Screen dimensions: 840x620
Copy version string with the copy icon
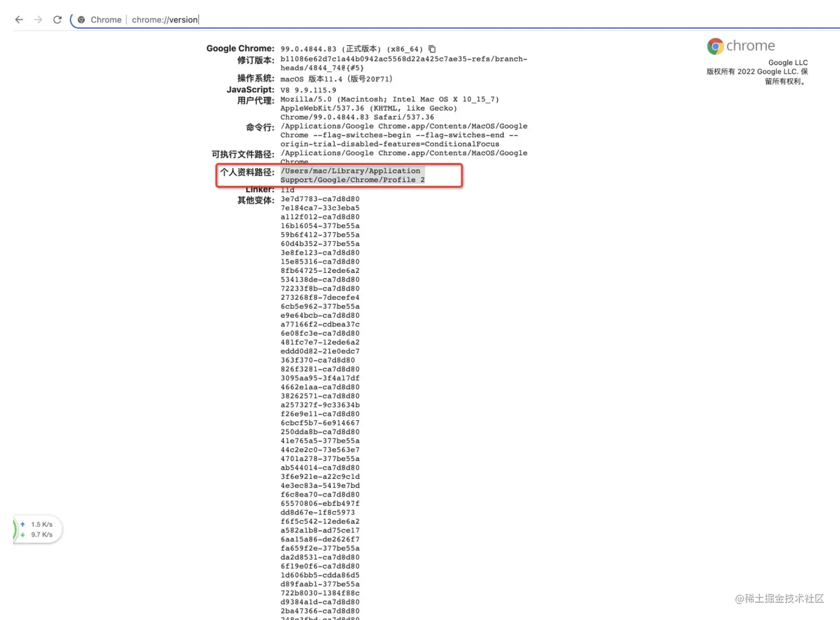(432, 49)
